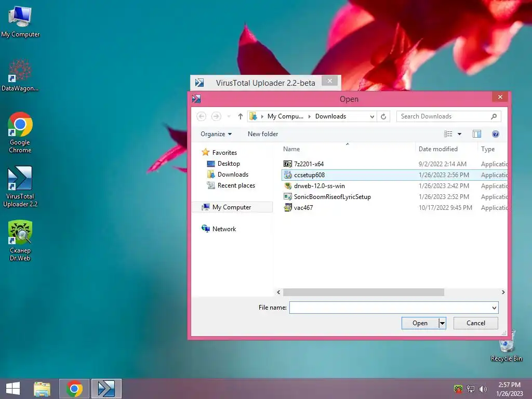
Task: Click the 7z2201-x64 file icon
Action: click(x=288, y=164)
